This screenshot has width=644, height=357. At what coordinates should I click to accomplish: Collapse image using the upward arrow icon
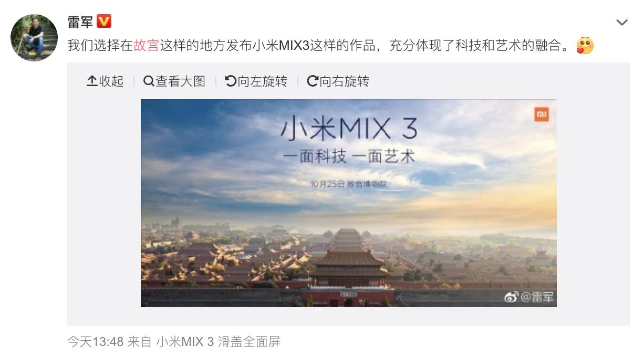92,81
